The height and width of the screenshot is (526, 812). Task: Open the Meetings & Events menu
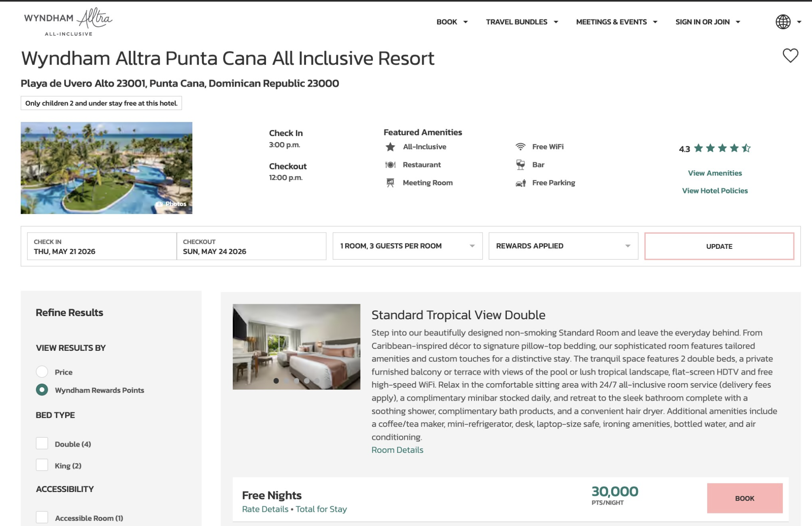[x=616, y=22]
